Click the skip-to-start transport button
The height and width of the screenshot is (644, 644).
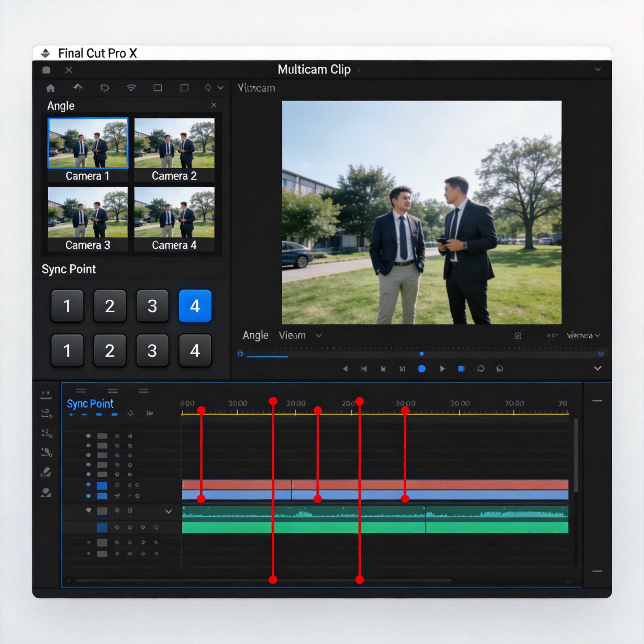pyautogui.click(x=364, y=369)
